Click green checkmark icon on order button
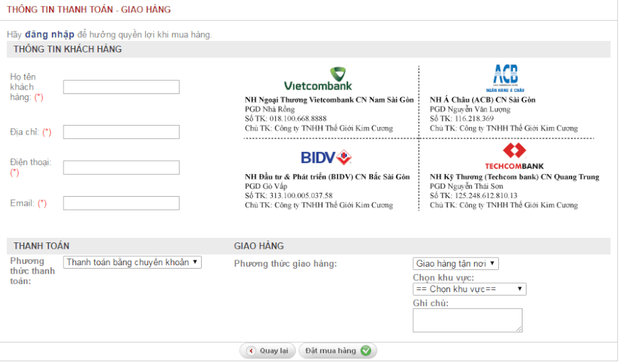This screenshot has width=622, height=364. [x=366, y=351]
